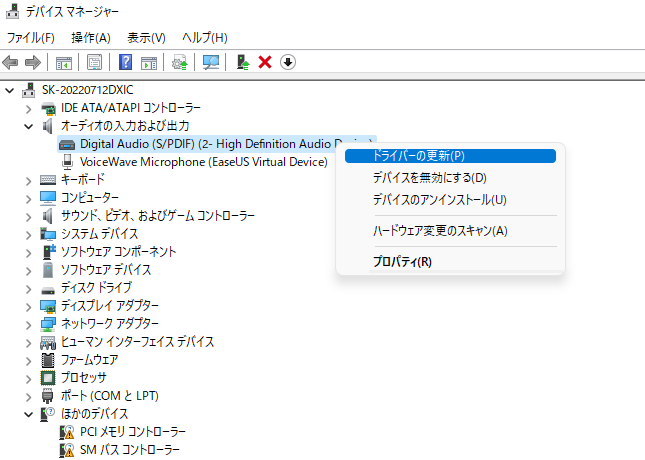Image resolution: width=645 pixels, height=460 pixels.
Task: Select the Digital Audio (S/PDIF) row label
Action: [208, 144]
